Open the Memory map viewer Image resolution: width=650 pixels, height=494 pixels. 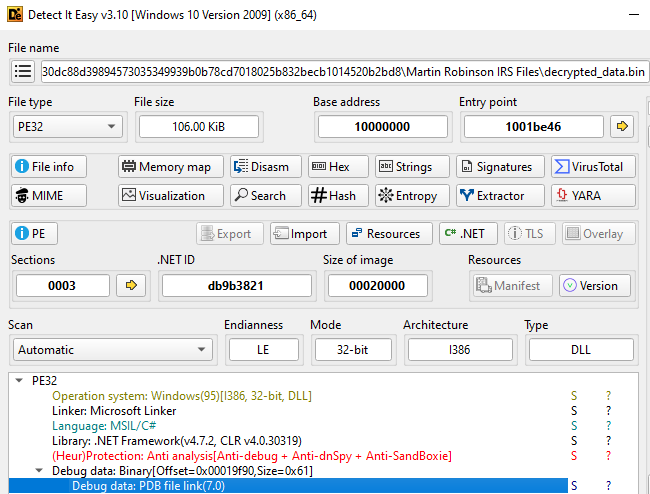click(x=166, y=167)
